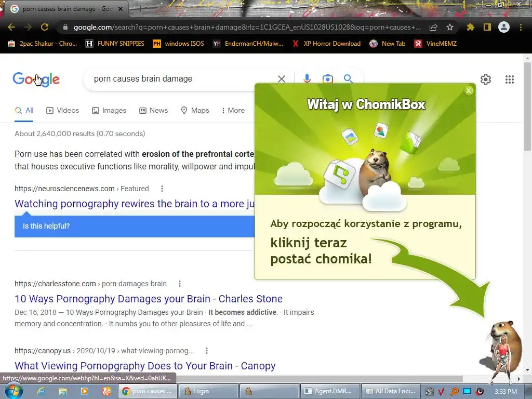Open the EndermanCH/Malw... bookmark

[x=248, y=44]
